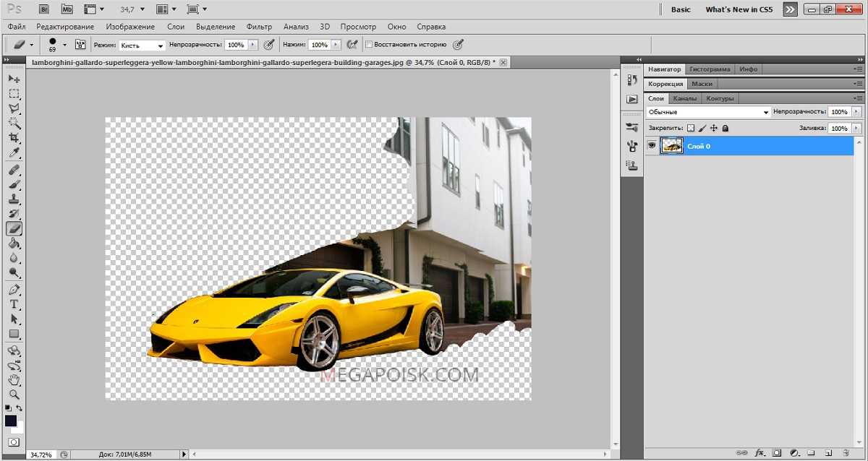Enable the Восстановить историю checkbox

click(369, 45)
